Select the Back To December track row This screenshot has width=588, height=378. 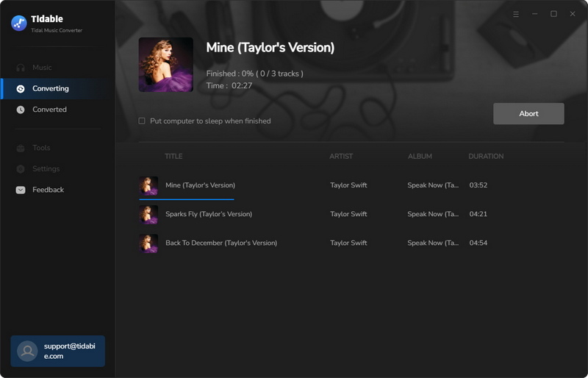point(351,243)
